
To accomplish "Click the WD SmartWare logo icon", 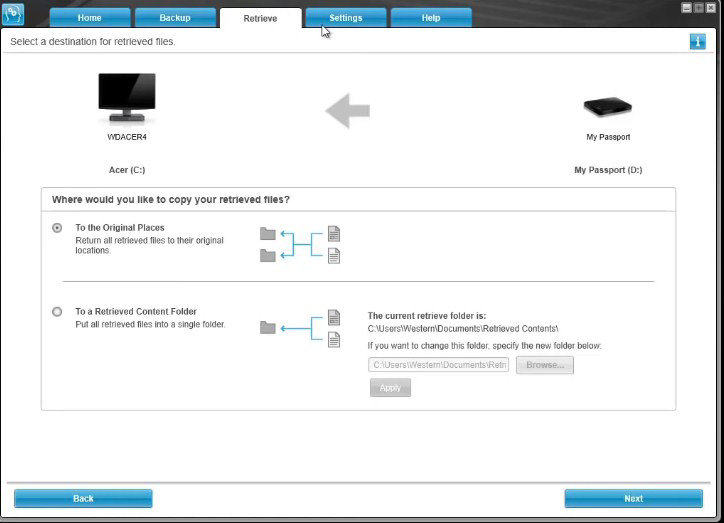I will 13,14.
